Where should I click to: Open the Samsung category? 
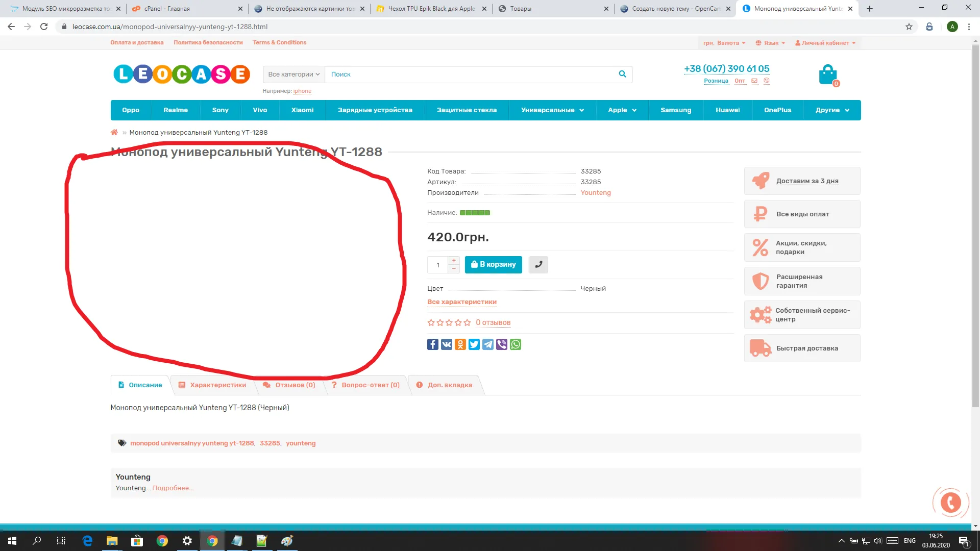click(676, 110)
